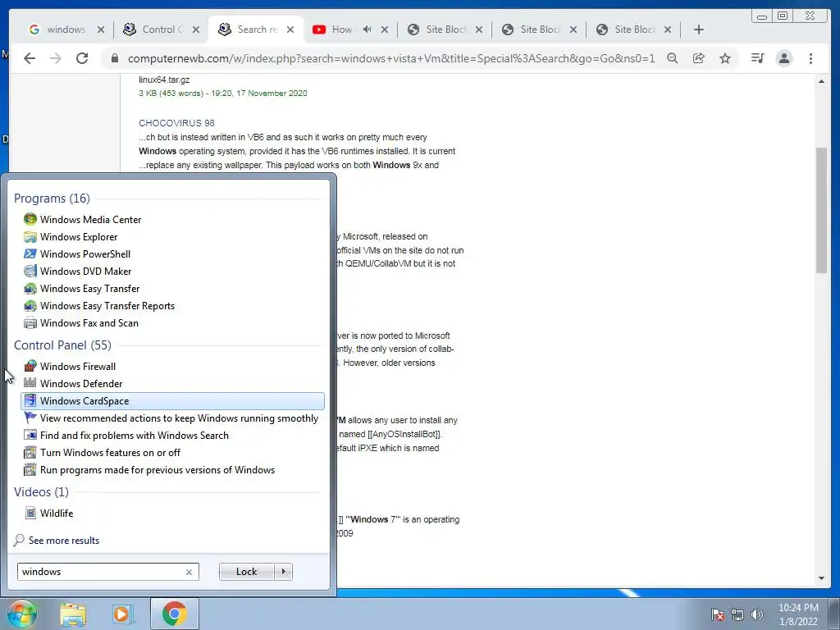
Task: Clear the Start menu search box
Action: tap(189, 572)
